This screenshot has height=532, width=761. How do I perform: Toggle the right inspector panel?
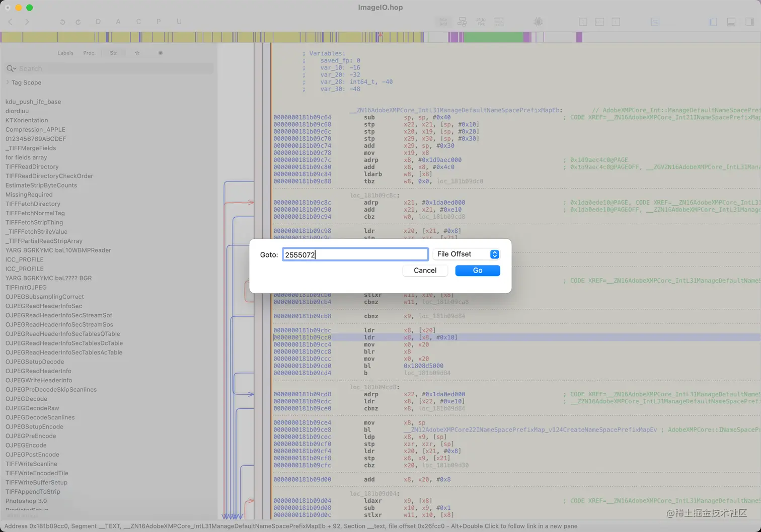coord(749,22)
